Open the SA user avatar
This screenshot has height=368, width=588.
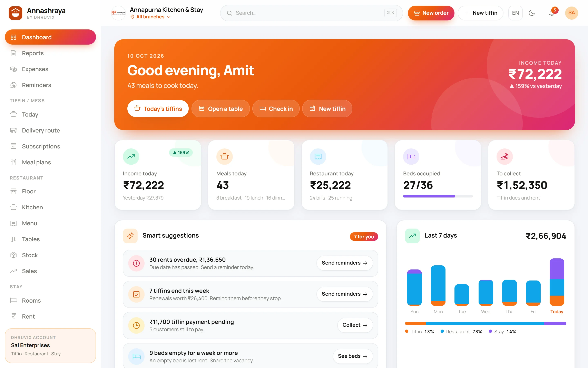(x=571, y=13)
